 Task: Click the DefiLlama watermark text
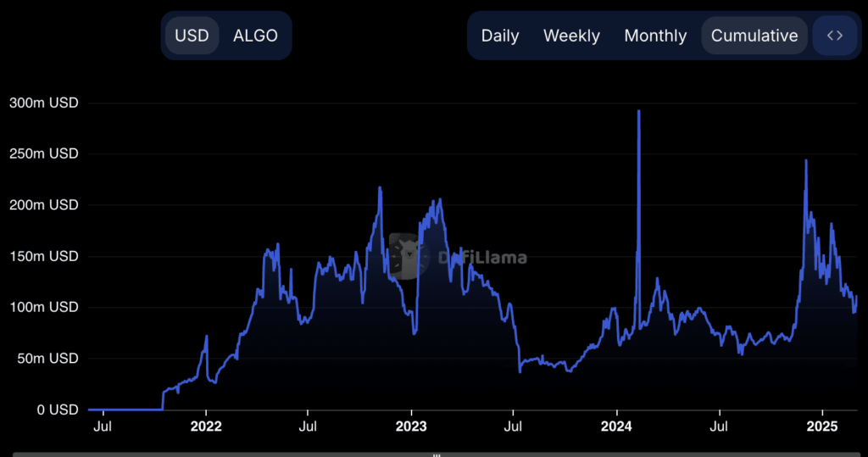(x=481, y=258)
